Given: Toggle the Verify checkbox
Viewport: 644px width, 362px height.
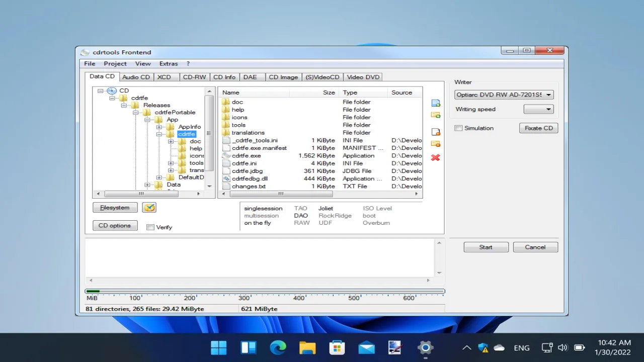Looking at the screenshot, I should tap(150, 227).
